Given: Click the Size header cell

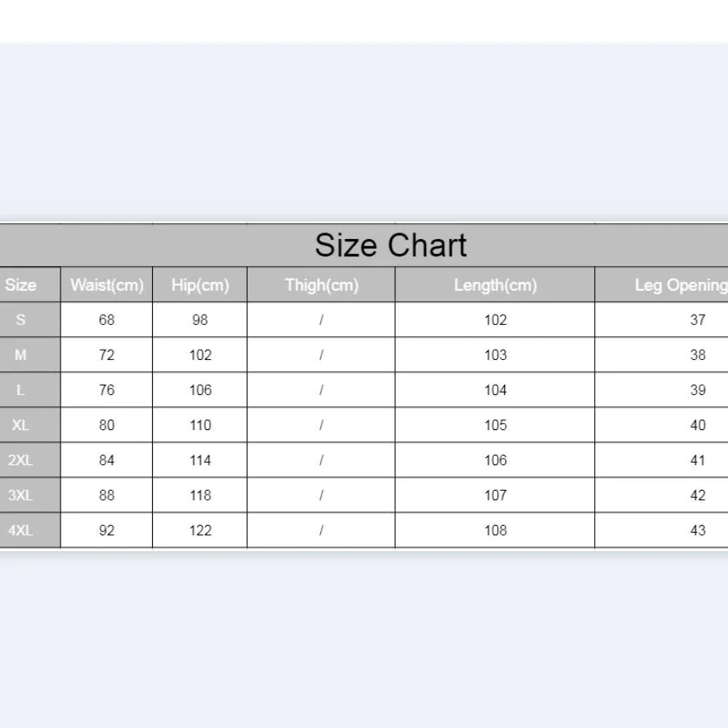Looking at the screenshot, I should coord(21,285).
